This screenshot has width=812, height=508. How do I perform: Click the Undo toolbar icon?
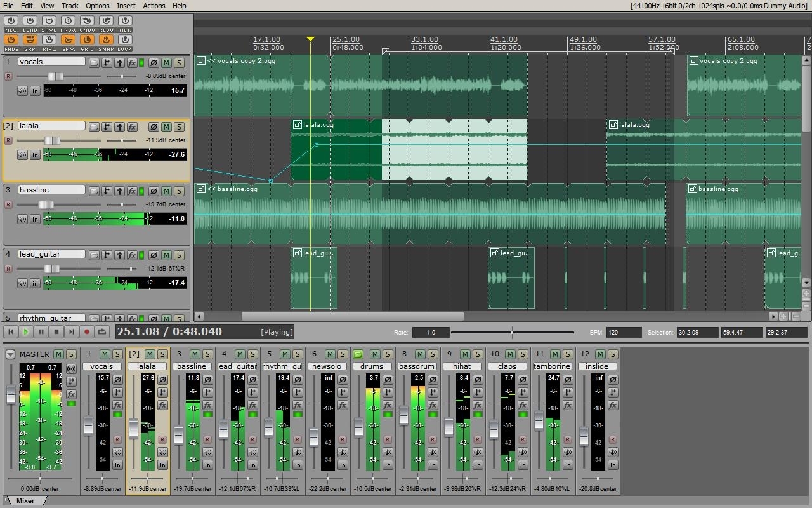point(87,22)
